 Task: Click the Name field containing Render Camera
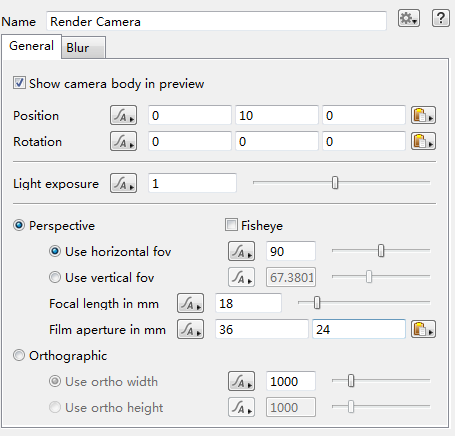coord(216,21)
